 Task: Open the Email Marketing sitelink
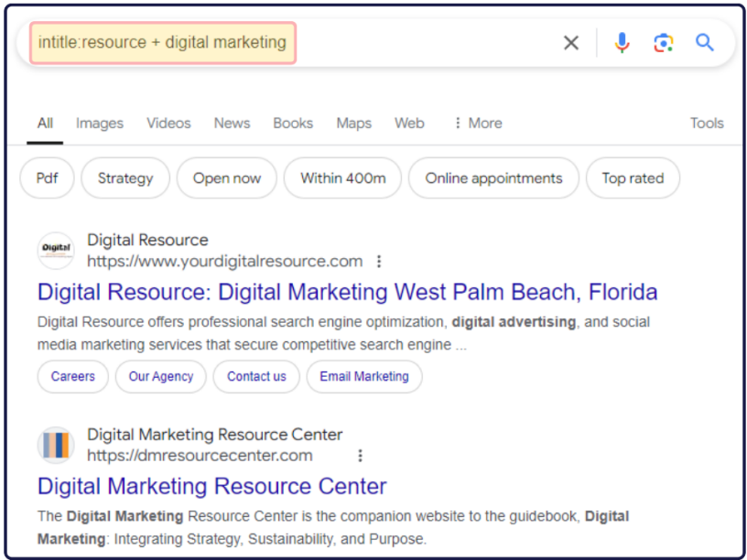tap(364, 377)
